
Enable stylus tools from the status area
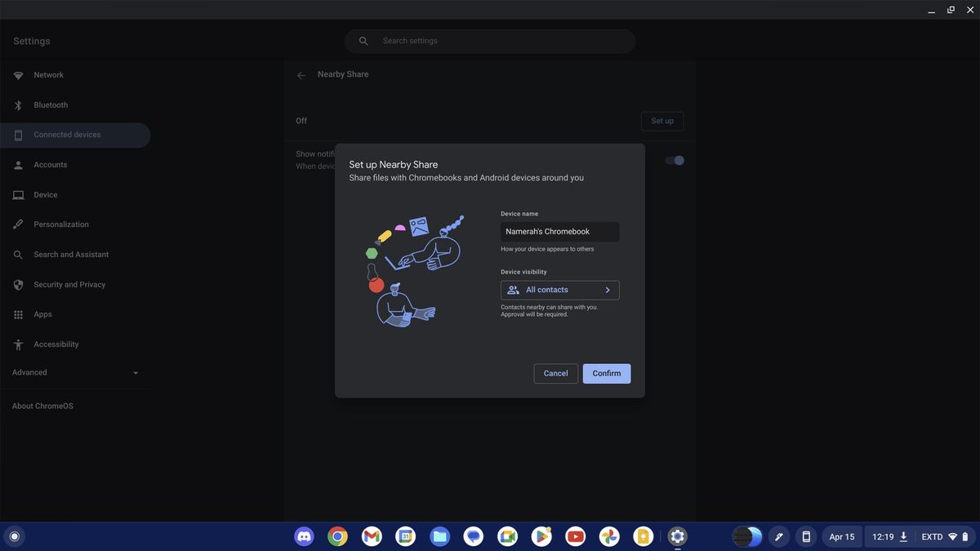[776, 535]
